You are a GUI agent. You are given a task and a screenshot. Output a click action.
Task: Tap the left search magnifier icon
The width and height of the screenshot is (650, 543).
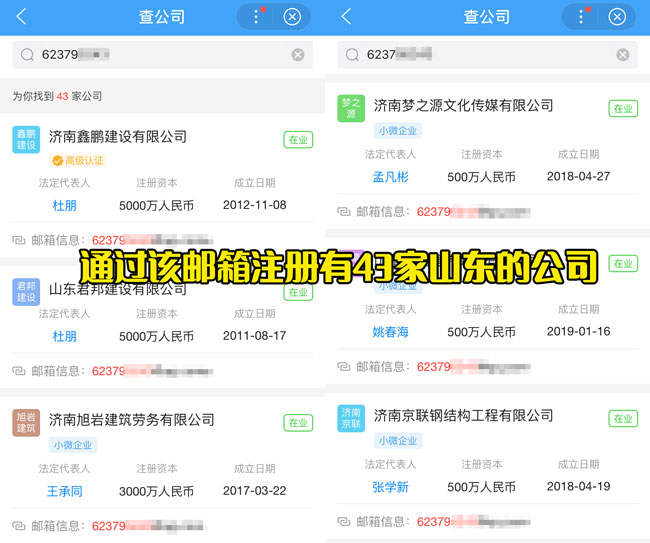pyautogui.click(x=27, y=55)
